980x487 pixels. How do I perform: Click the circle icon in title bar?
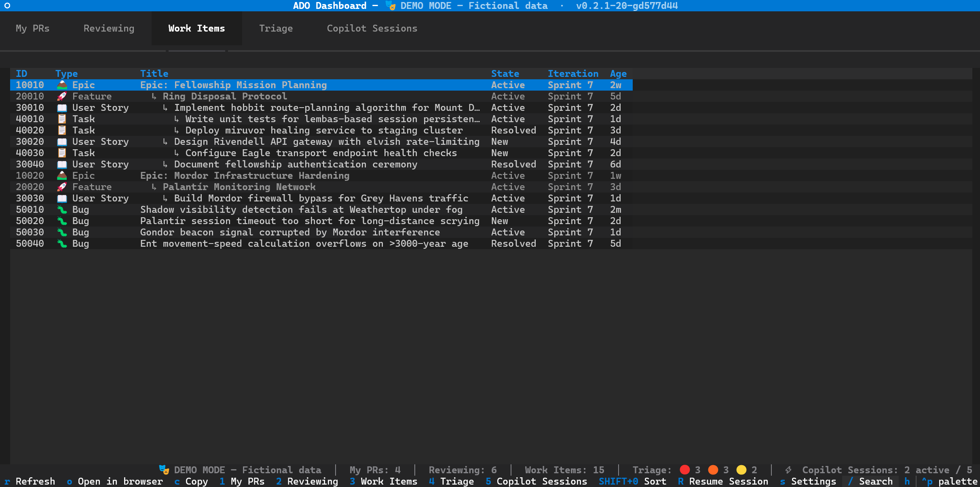coord(7,6)
